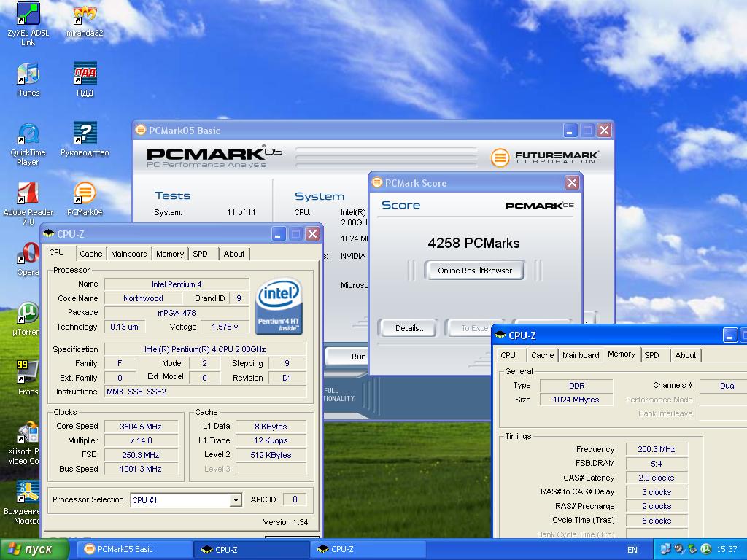
Task: Click the 4258 PCMarks score text
Action: [x=473, y=244]
